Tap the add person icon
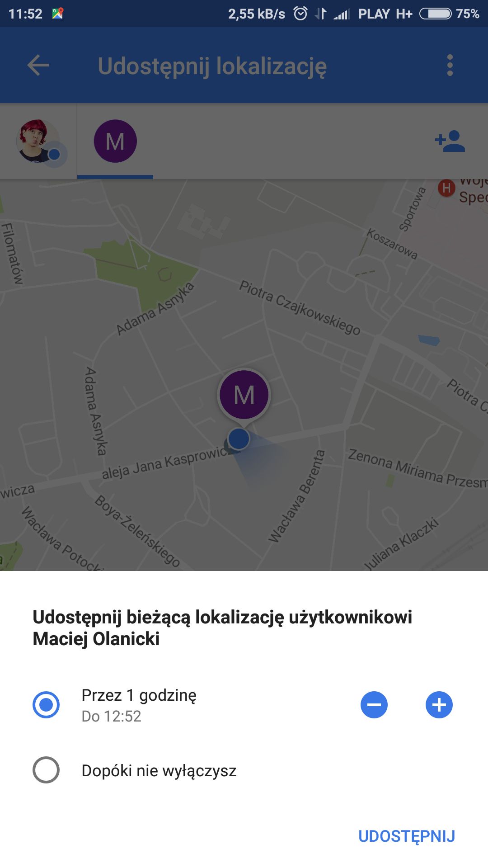 point(450,141)
